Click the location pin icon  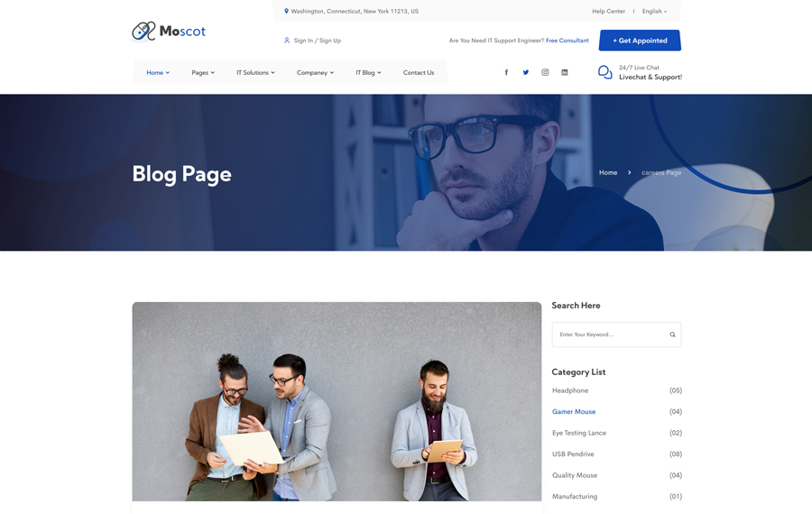tap(286, 12)
